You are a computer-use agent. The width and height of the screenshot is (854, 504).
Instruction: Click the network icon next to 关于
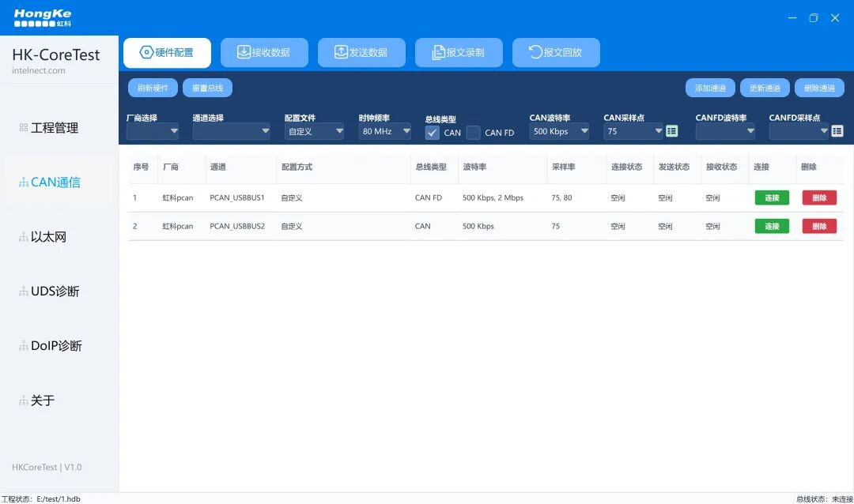click(24, 401)
